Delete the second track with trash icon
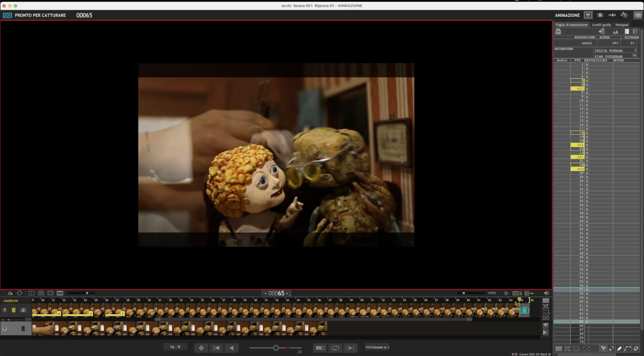Screen dimensions: 644x356 [23, 328]
